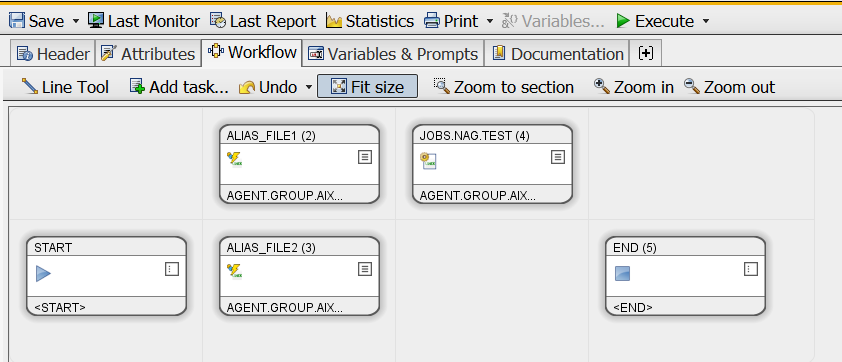Show Statistics chart

370,21
